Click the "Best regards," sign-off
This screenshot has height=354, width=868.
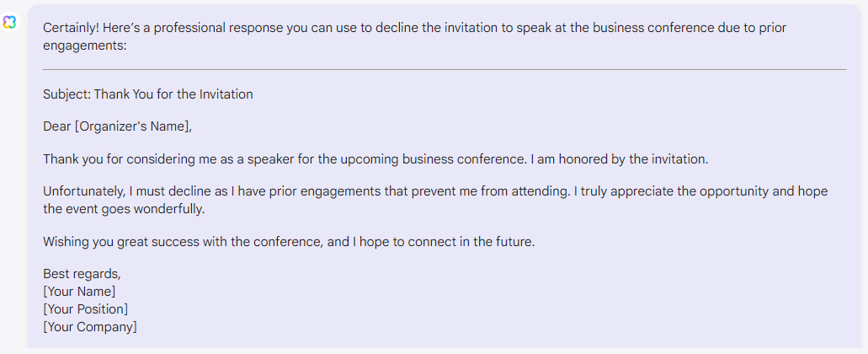(x=83, y=275)
